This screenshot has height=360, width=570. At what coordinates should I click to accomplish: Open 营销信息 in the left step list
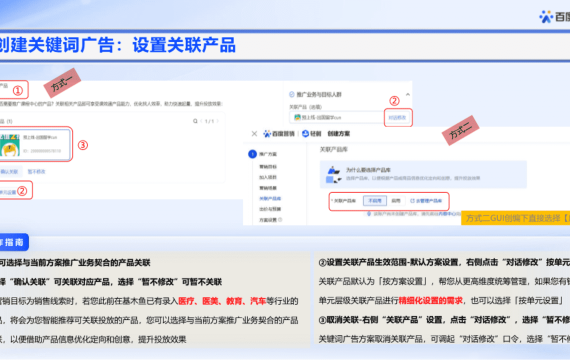coord(268,188)
